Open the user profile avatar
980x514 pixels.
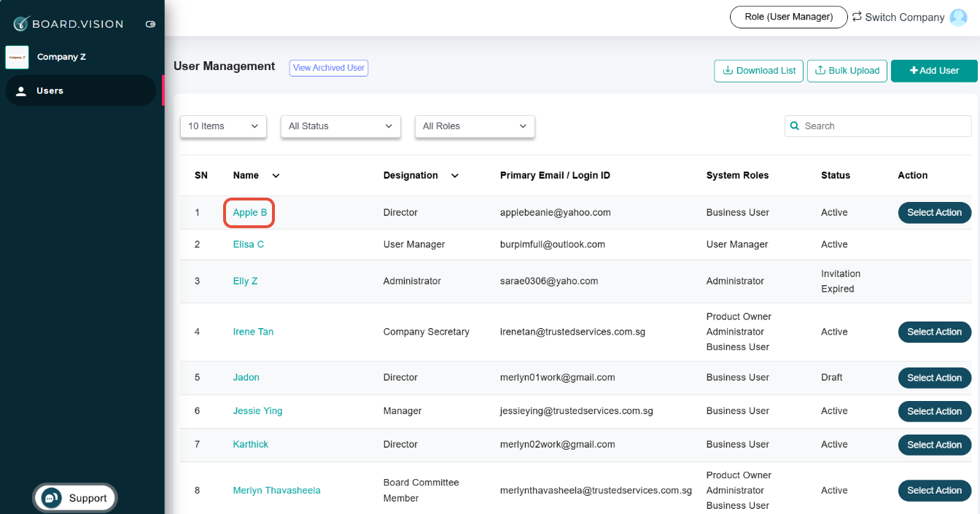(958, 17)
